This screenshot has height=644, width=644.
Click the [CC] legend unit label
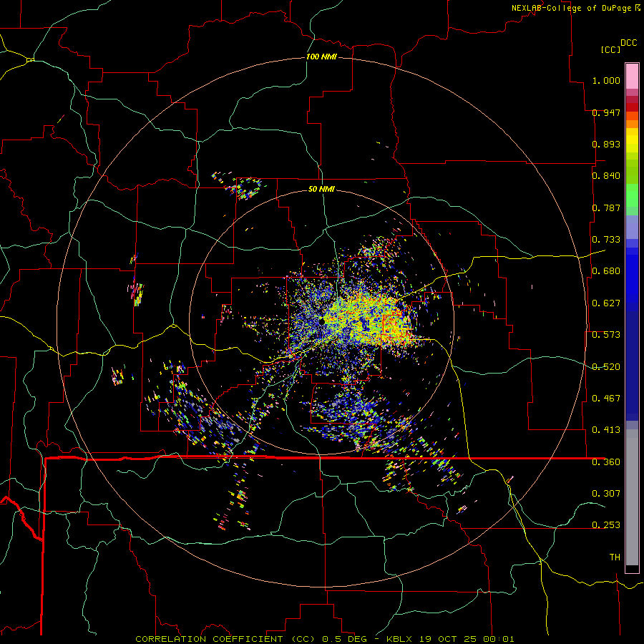point(610,49)
